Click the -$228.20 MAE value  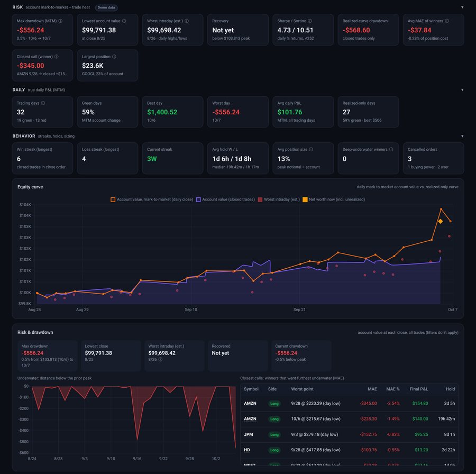point(368,419)
